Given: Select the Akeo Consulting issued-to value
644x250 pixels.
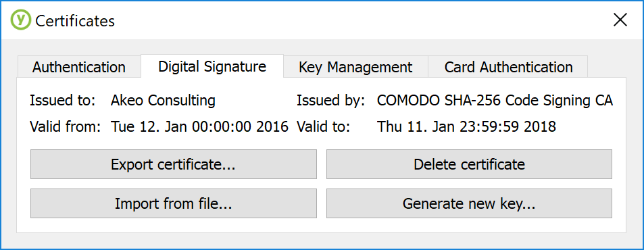Looking at the screenshot, I should point(163,101).
